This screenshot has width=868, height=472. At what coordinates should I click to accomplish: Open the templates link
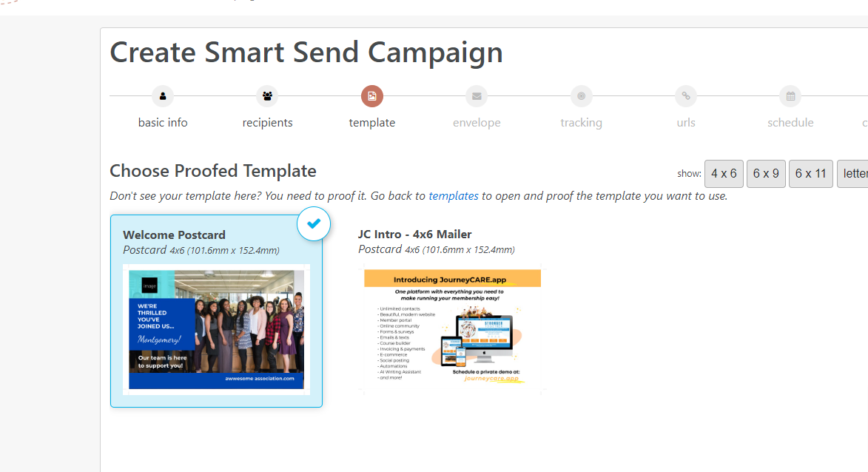coord(454,196)
